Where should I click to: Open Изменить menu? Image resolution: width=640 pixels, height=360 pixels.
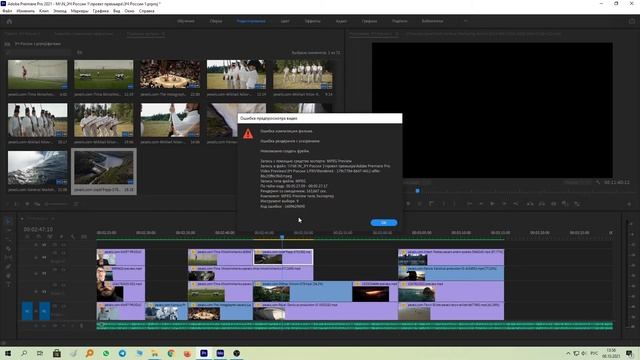coord(26,11)
